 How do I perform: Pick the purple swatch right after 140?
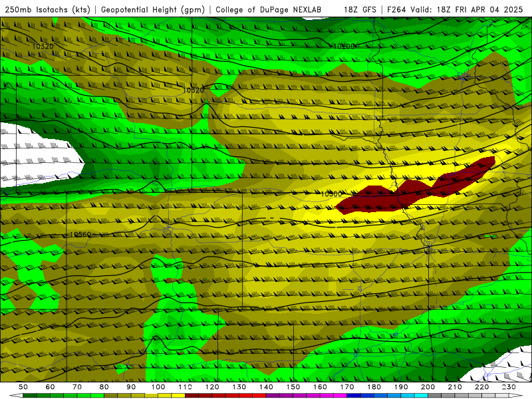[x=273, y=396]
